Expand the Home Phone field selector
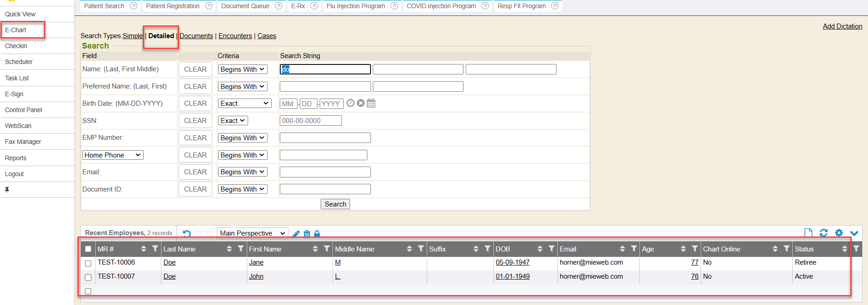 pyautogui.click(x=112, y=155)
